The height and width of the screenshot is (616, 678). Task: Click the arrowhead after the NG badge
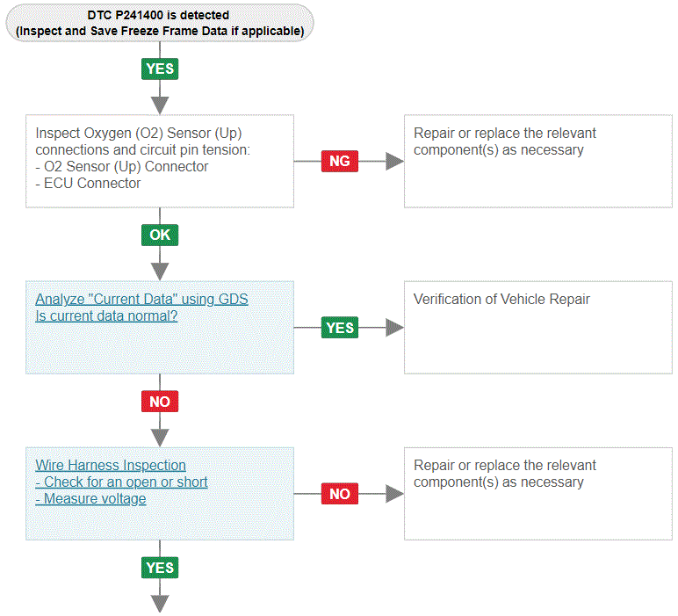(x=395, y=162)
